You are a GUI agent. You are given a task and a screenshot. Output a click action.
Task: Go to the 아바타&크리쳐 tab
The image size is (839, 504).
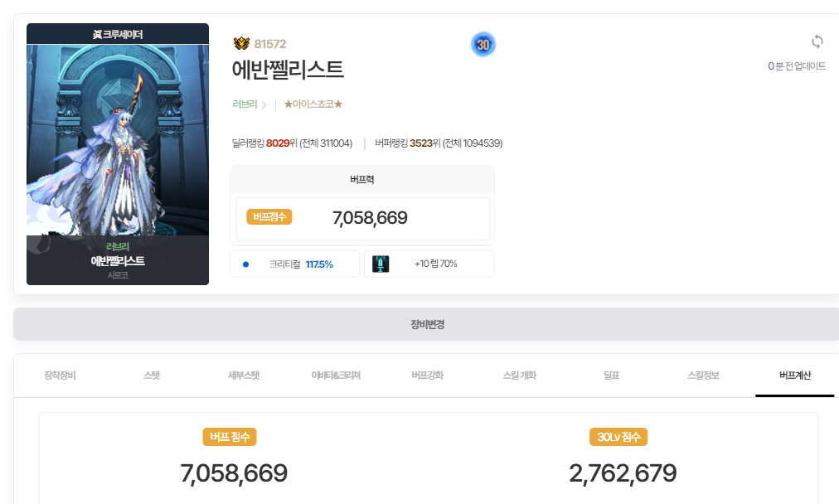[336, 376]
